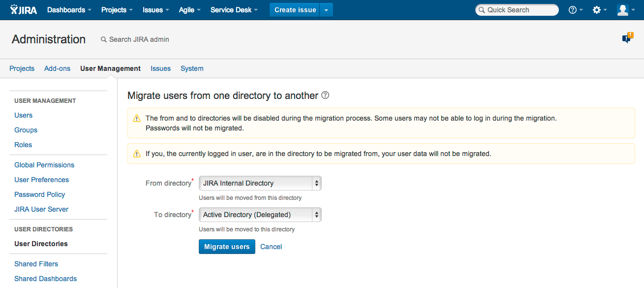Expand the Create issue dropdown arrow

click(326, 10)
